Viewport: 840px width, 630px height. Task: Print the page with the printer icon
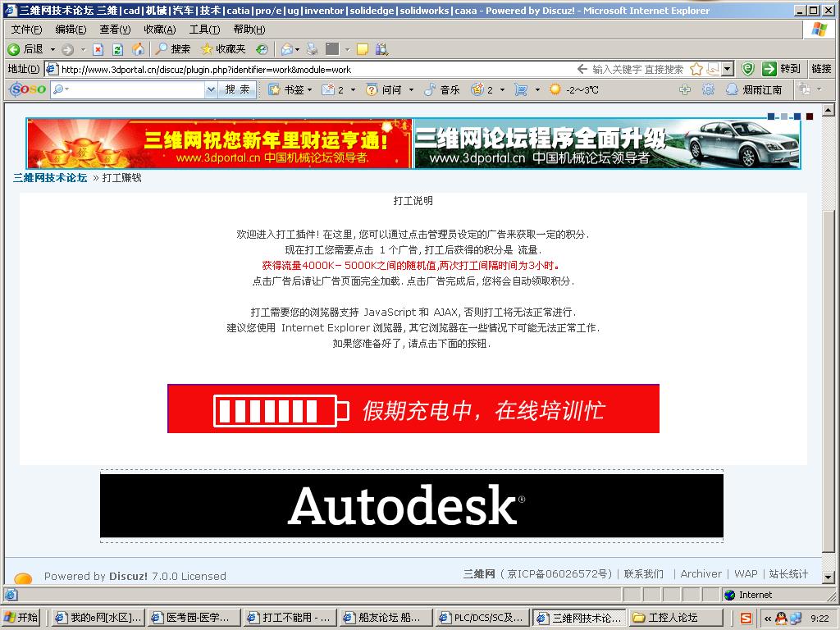pos(313,49)
